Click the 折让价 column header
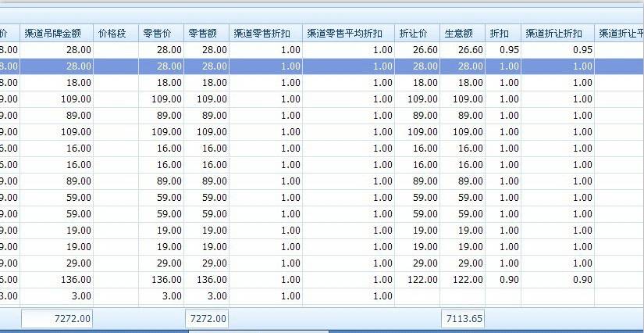 coord(417,34)
